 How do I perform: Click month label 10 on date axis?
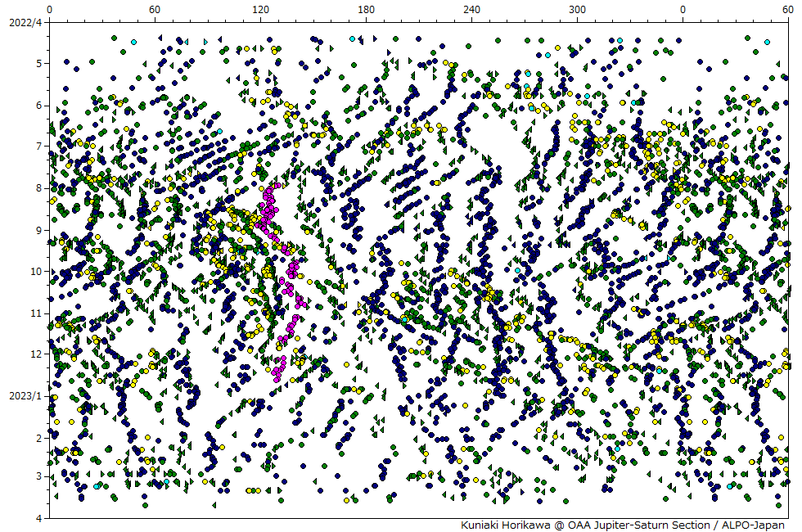37,272
